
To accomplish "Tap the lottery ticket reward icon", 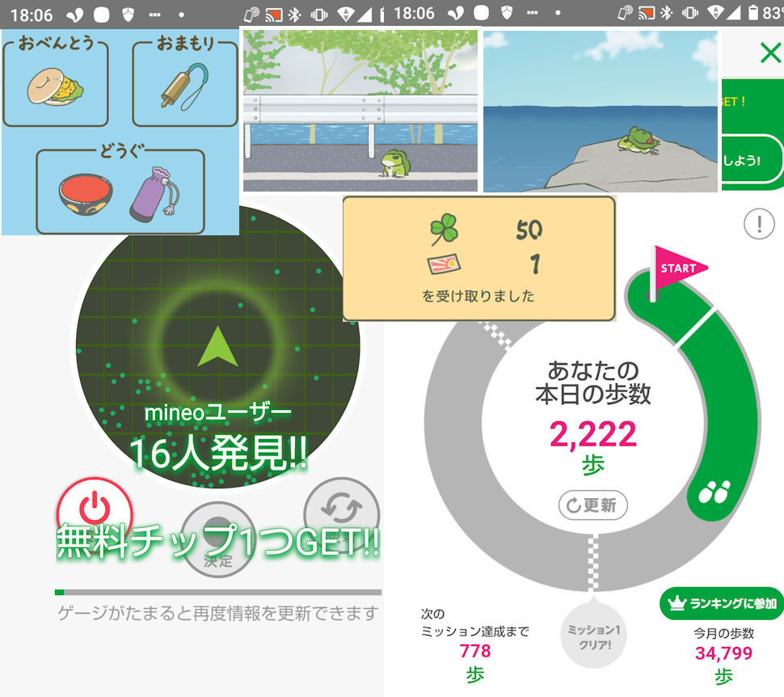I will point(444,264).
